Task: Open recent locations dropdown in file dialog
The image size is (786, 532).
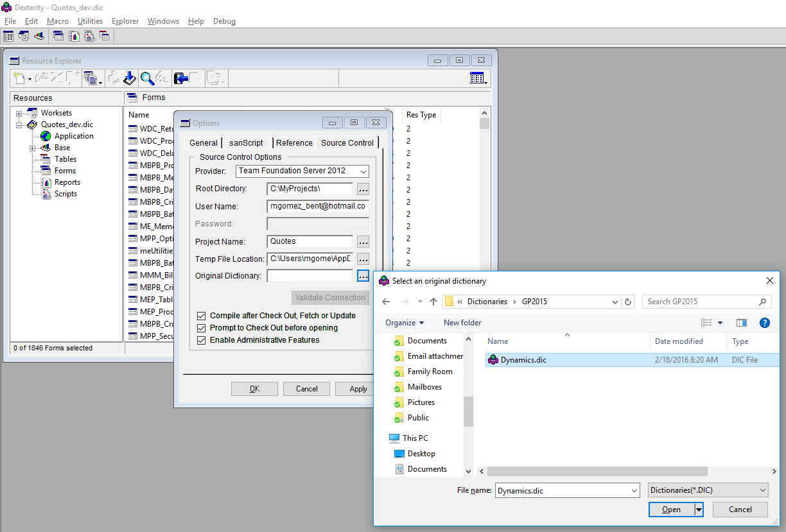Action: click(421, 302)
